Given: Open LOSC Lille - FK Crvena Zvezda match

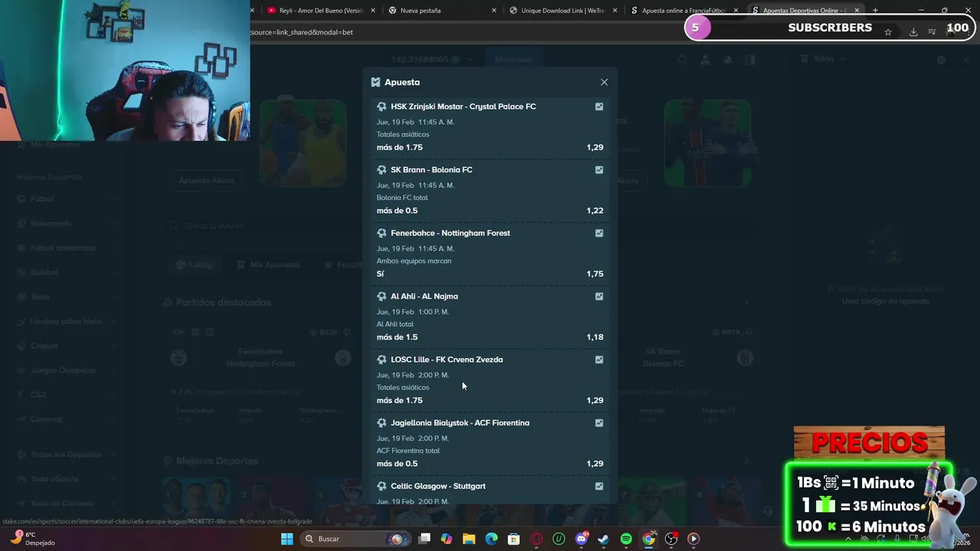Looking at the screenshot, I should click(x=446, y=360).
